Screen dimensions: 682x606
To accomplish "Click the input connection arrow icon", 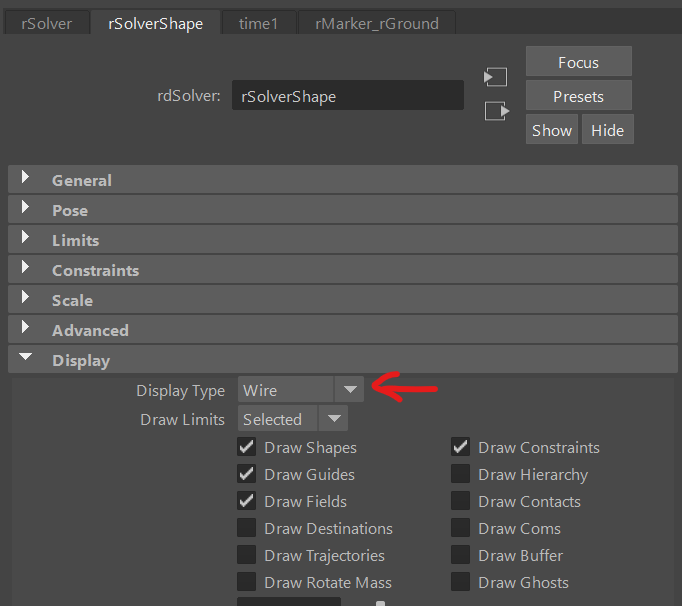I will pyautogui.click(x=496, y=77).
